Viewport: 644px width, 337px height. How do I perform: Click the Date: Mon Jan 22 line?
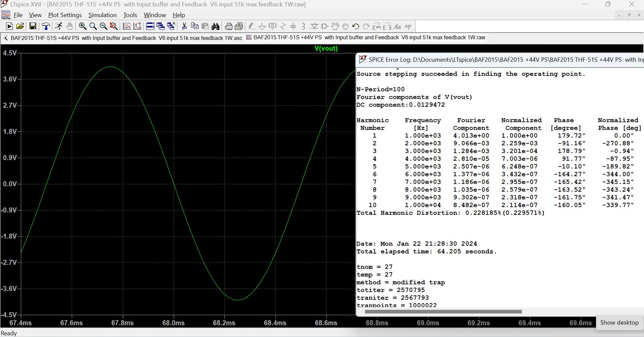[417, 244]
